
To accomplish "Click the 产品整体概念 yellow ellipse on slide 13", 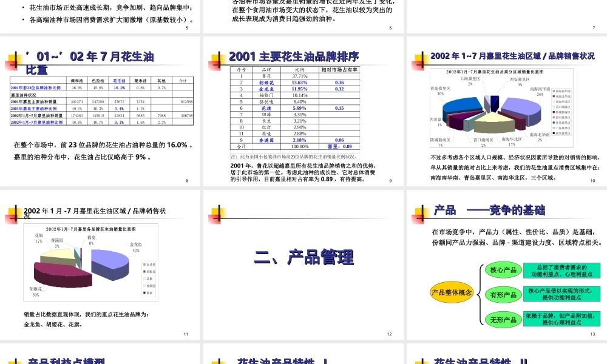I will (452, 292).
